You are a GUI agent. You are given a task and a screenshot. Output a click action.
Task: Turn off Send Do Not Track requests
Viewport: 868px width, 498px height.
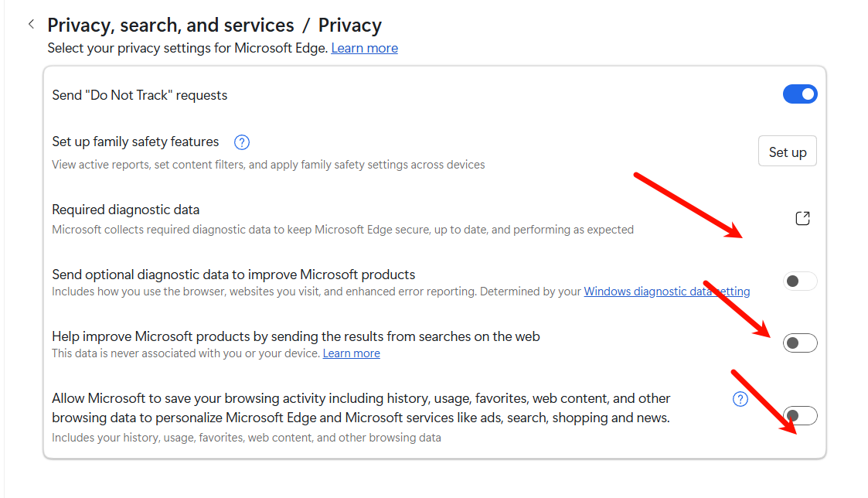click(800, 94)
